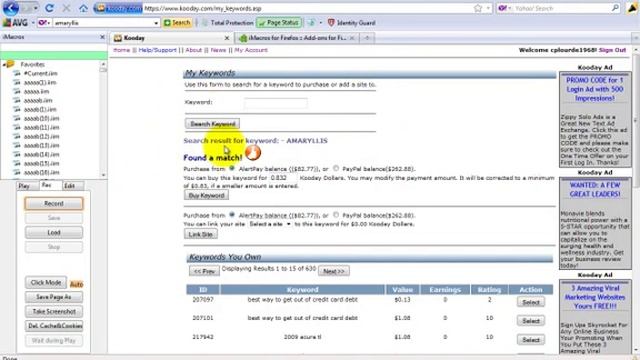The width and height of the screenshot is (640, 360).
Task: Go to the Kooday Home link
Action: pyautogui.click(x=121, y=50)
